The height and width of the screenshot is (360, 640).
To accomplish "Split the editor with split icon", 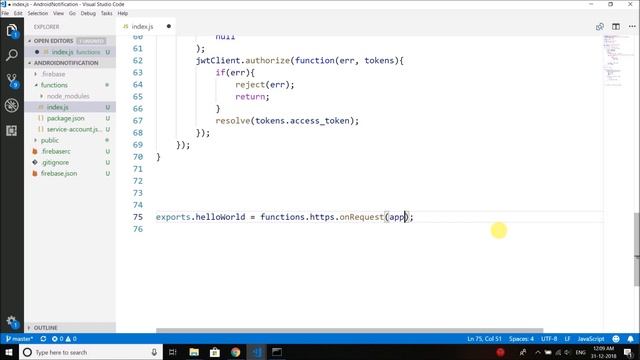I will (x=616, y=27).
